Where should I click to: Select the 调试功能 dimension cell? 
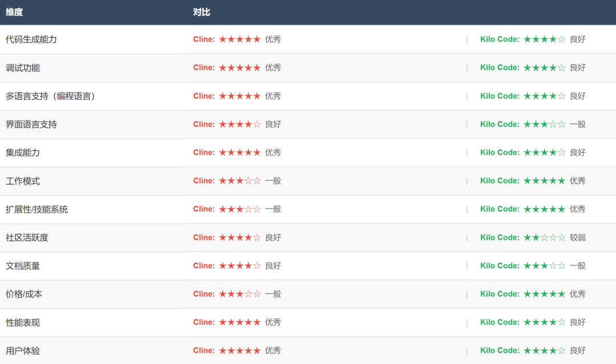(x=93, y=68)
